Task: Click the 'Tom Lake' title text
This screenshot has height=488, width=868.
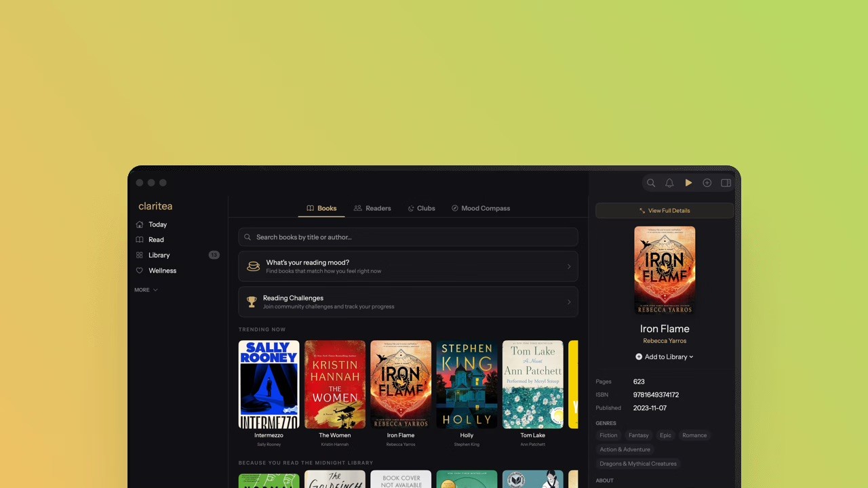Action: pyautogui.click(x=532, y=435)
